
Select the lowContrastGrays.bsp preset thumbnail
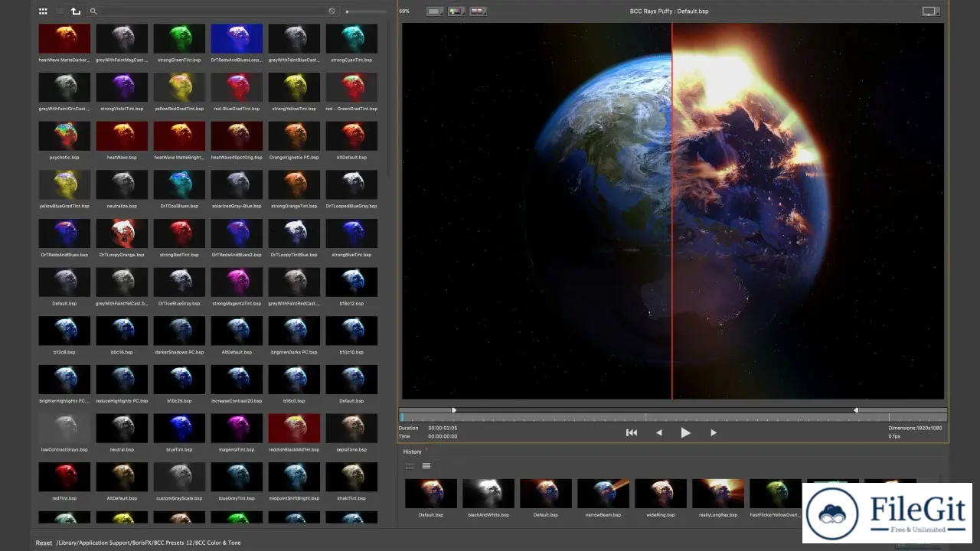pyautogui.click(x=64, y=429)
